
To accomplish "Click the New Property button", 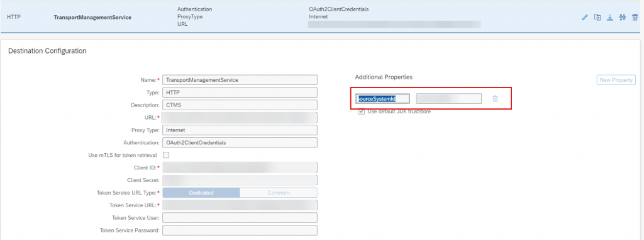I will pyautogui.click(x=616, y=80).
